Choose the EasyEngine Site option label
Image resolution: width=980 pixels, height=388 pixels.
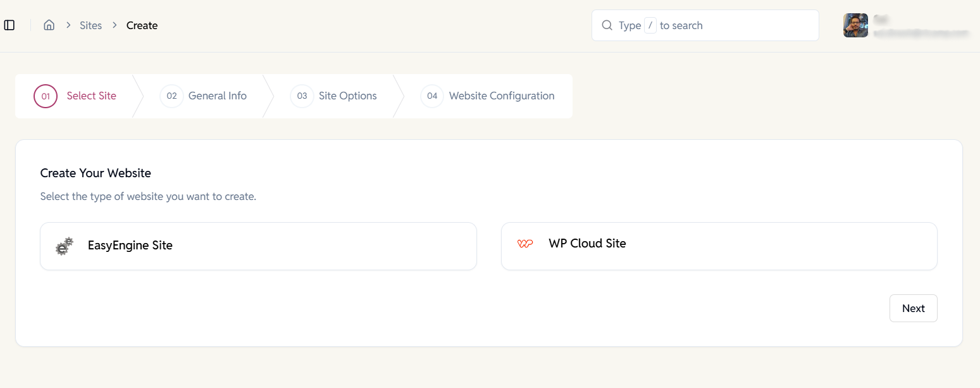coord(130,246)
